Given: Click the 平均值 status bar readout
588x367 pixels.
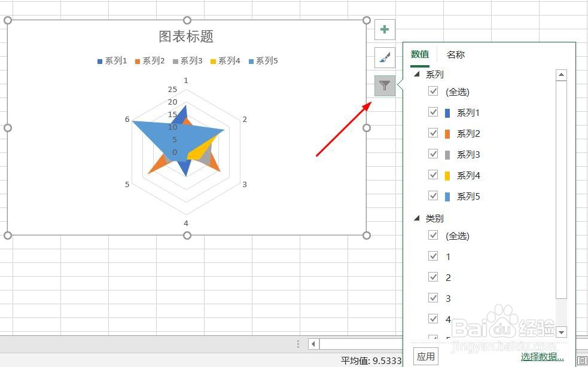Looking at the screenshot, I should coord(371,360).
